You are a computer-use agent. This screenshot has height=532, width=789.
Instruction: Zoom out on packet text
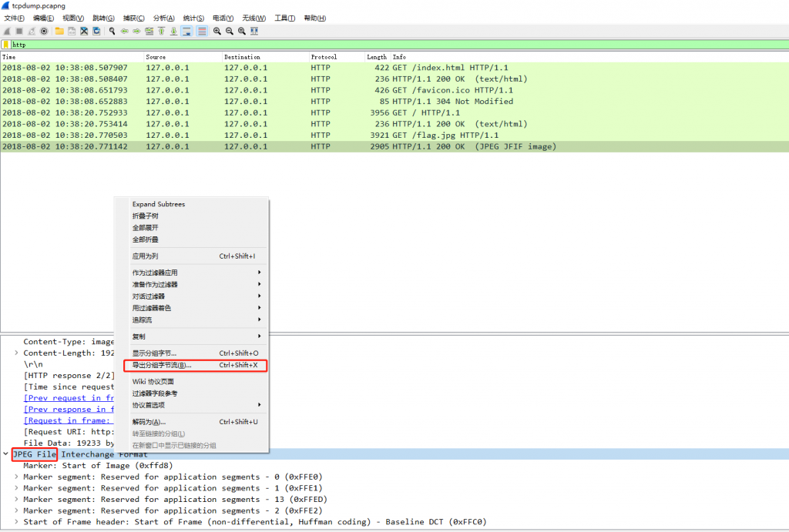click(230, 31)
